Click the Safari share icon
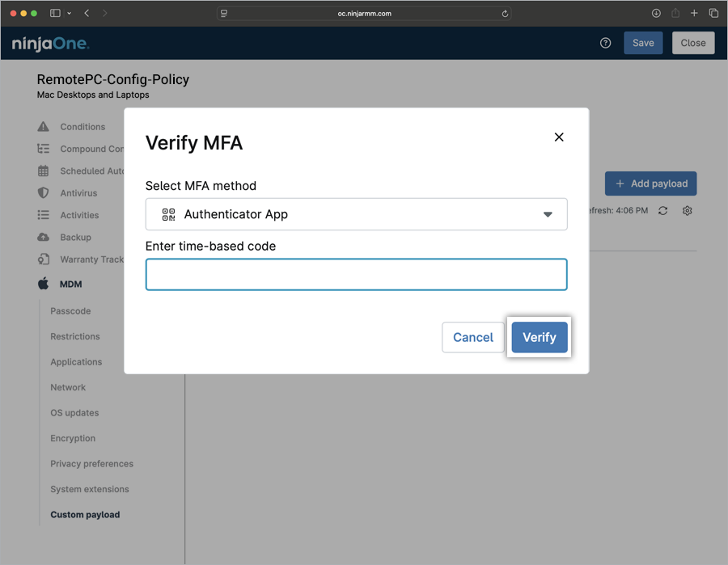Screen dimensions: 728x565 (x=675, y=14)
